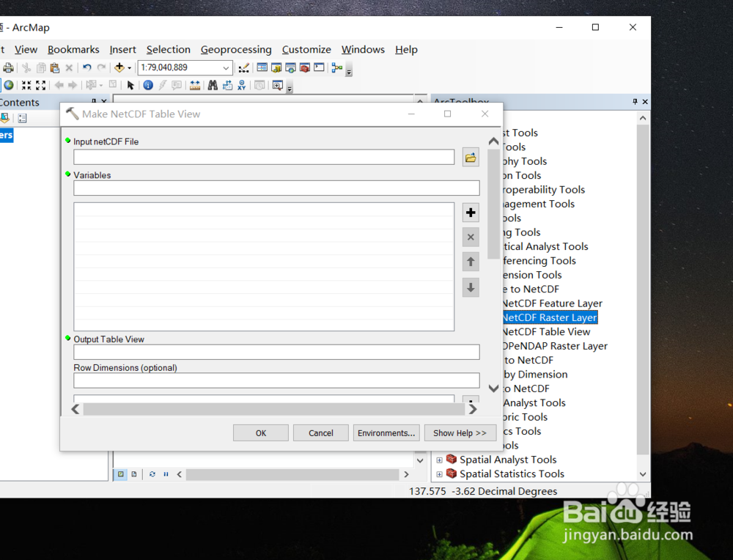Open the Windows menu
This screenshot has height=560, width=733.
pyautogui.click(x=364, y=50)
